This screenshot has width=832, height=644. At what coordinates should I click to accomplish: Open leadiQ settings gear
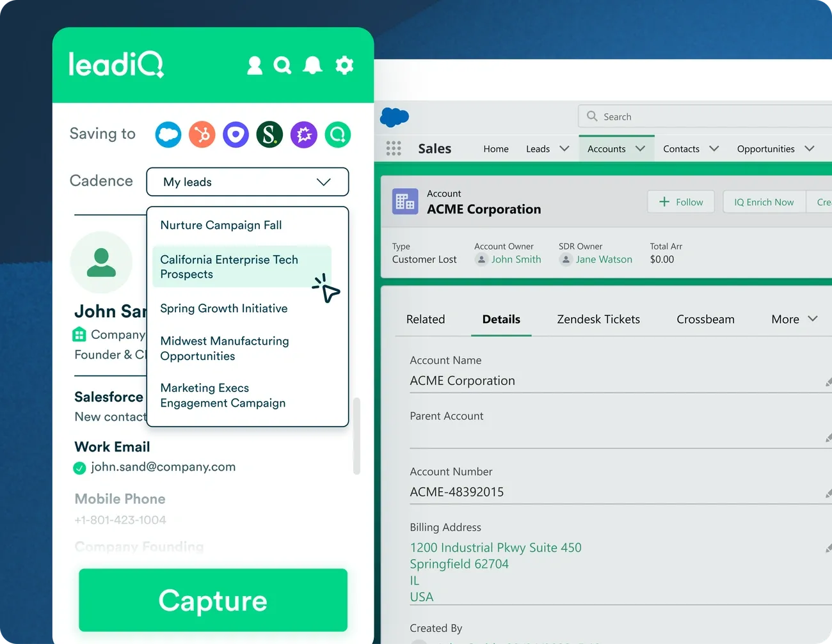[344, 65]
